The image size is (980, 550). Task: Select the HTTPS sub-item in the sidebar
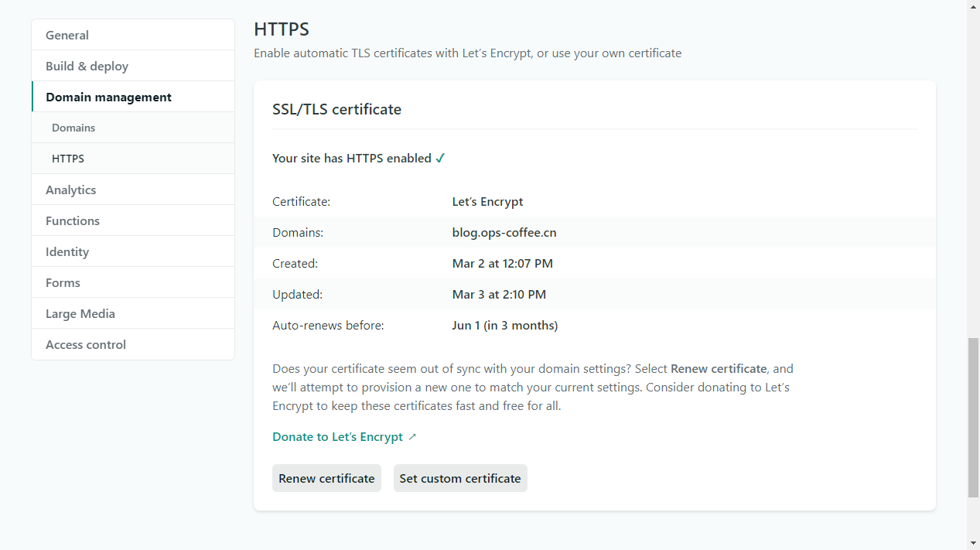pyautogui.click(x=68, y=159)
